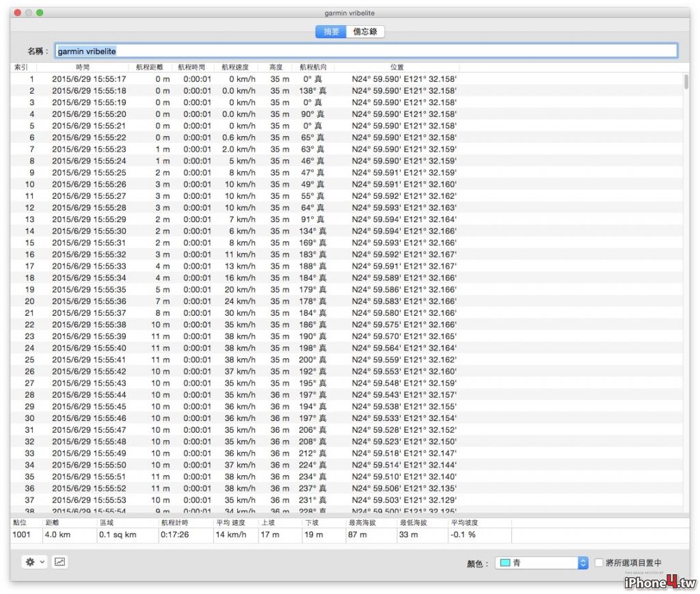700x594 pixels.
Task: Switch to the 備忘錄 tab
Action: 365,31
